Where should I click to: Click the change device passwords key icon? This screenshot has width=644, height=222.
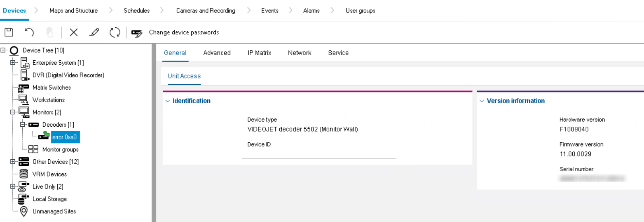(137, 33)
